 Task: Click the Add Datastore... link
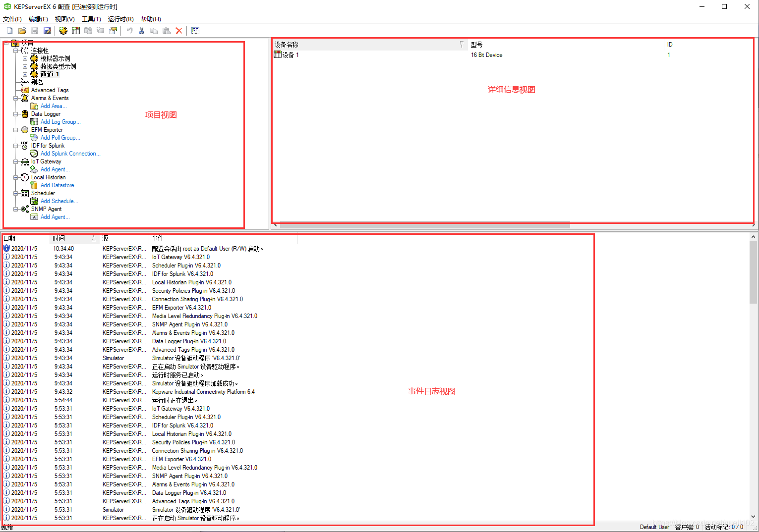pos(59,185)
